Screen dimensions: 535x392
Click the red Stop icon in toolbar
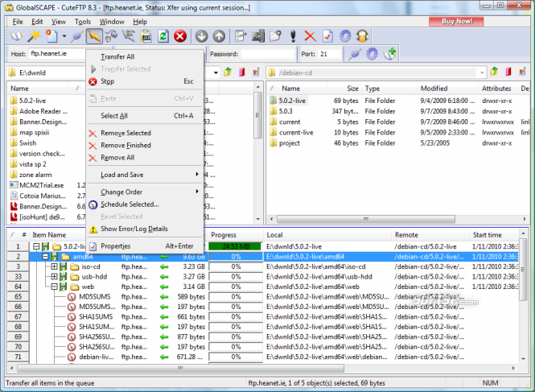[180, 36]
